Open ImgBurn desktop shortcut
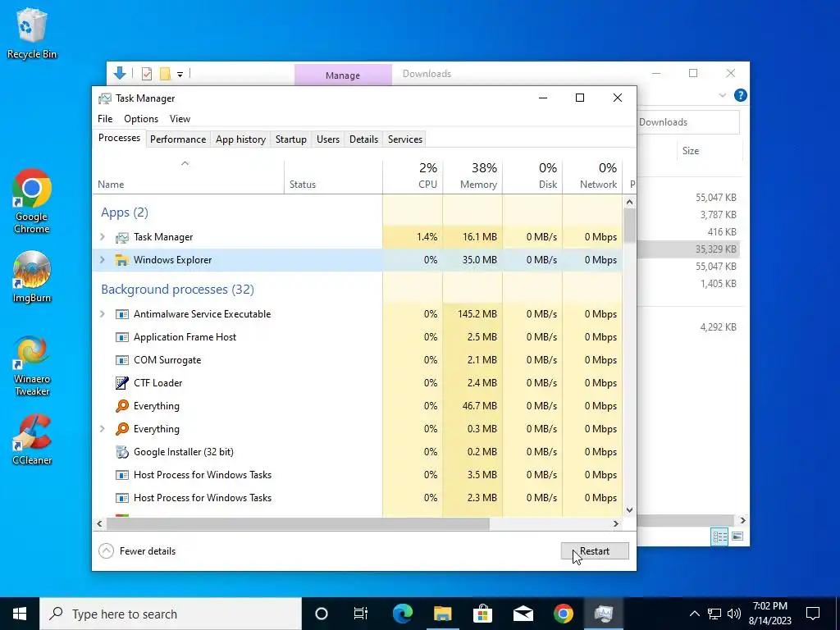This screenshot has height=630, width=840. 32,277
